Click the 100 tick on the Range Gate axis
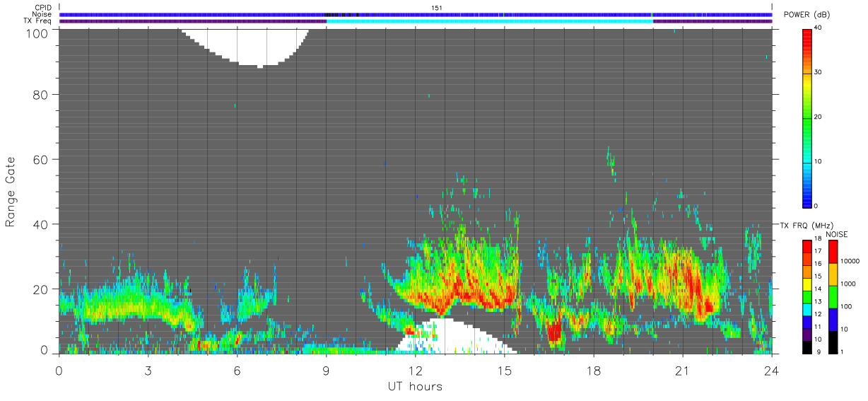 click(36, 33)
